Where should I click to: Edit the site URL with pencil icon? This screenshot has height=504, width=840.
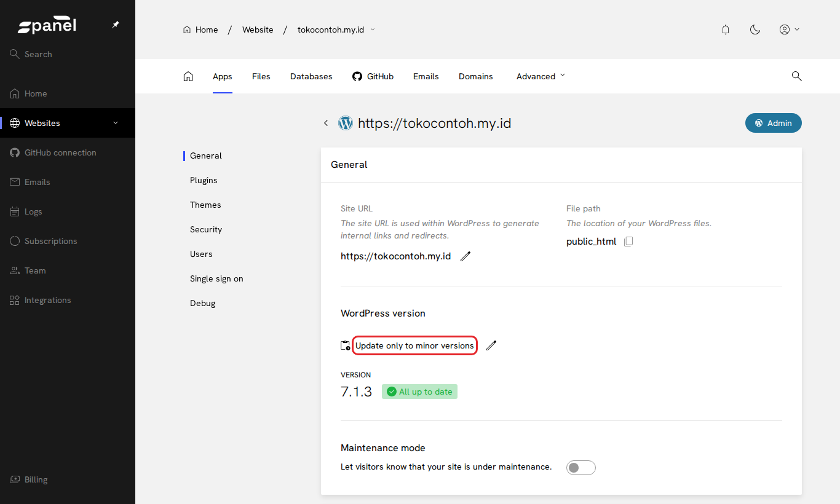pos(466,256)
